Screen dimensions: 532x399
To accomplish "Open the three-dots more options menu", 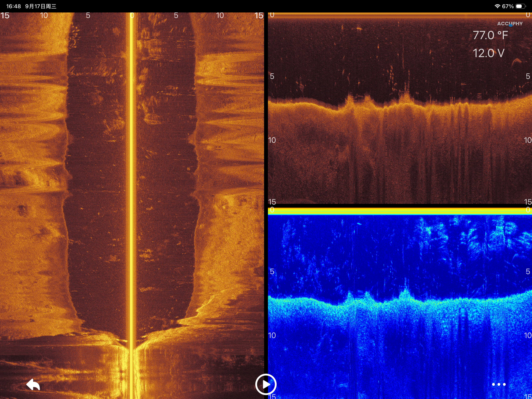I will click(x=499, y=384).
